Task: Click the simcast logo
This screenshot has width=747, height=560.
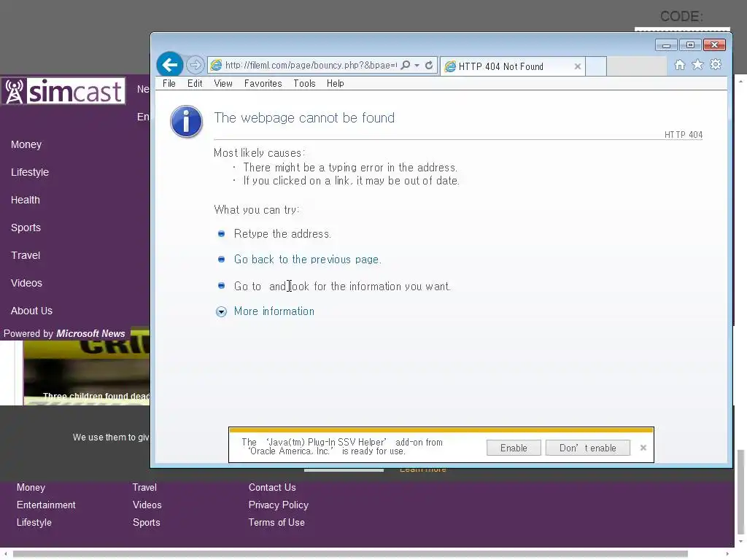Action: click(64, 91)
